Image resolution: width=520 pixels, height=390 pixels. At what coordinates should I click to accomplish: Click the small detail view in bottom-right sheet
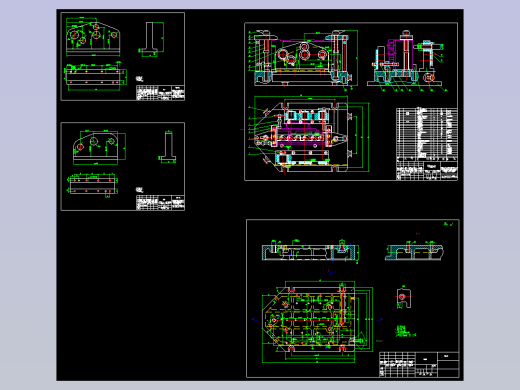[x=403, y=297]
